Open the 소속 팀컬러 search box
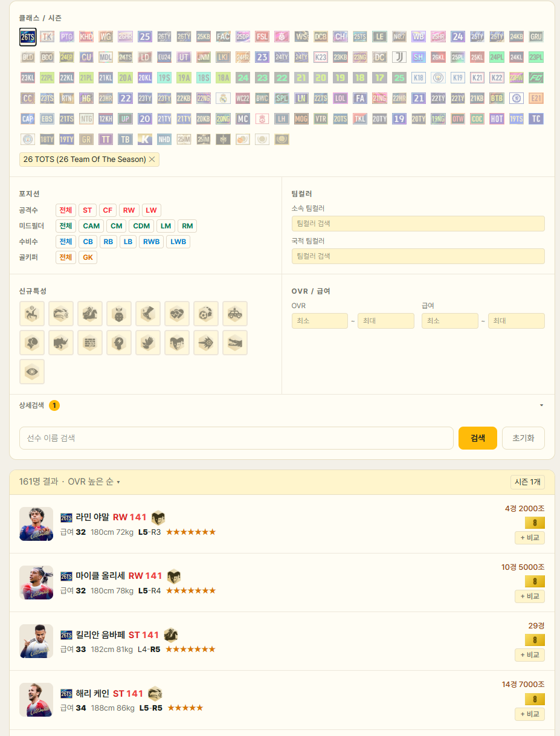Image resolution: width=560 pixels, height=736 pixels. (x=418, y=224)
